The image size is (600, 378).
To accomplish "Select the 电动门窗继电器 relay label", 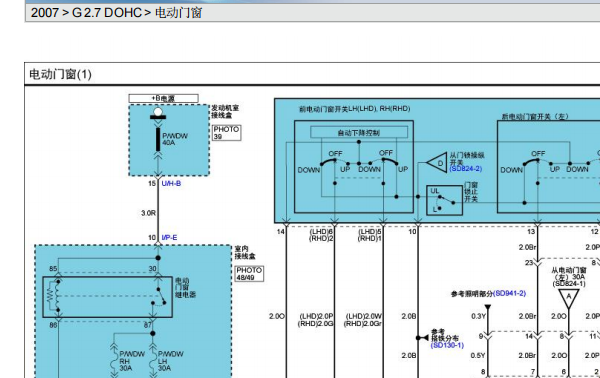I will click(185, 288).
